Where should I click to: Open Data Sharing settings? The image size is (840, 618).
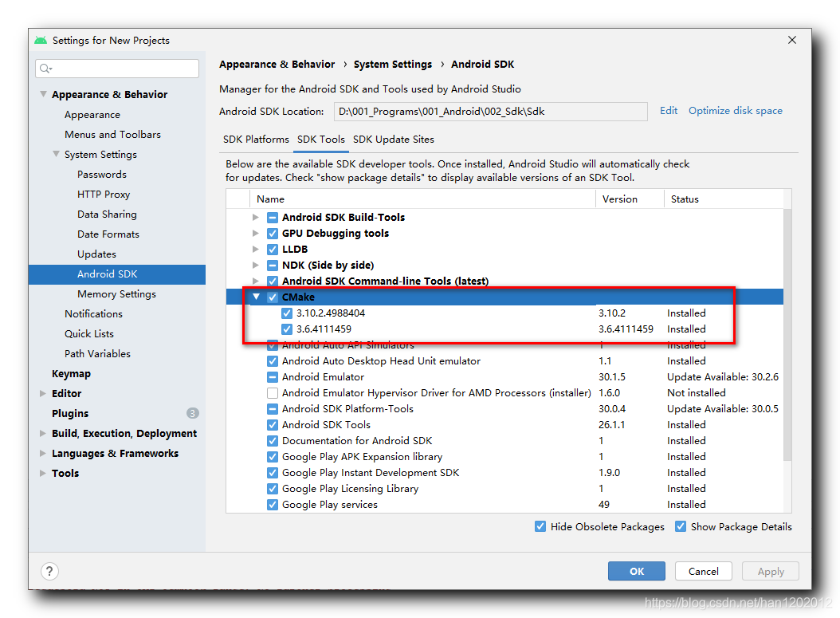(107, 215)
